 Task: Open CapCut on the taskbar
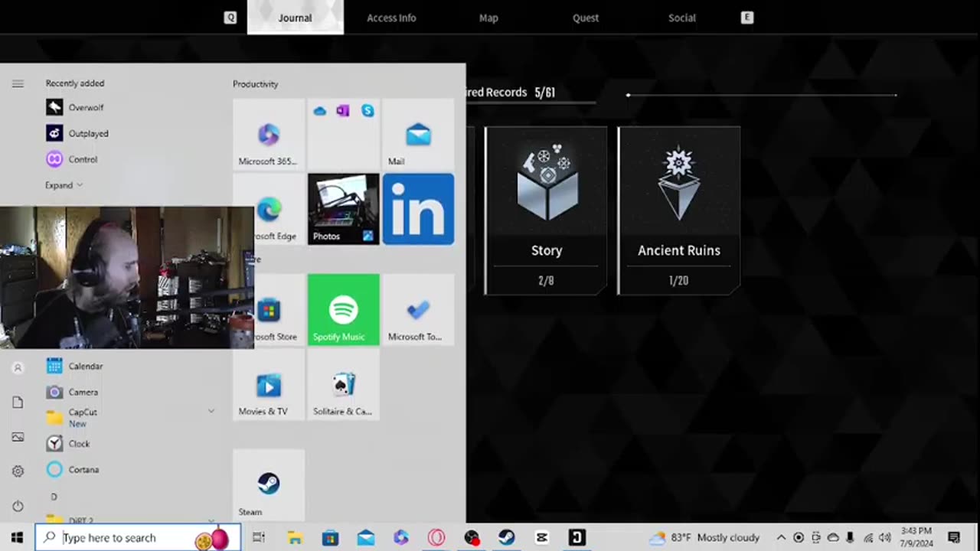[542, 537]
